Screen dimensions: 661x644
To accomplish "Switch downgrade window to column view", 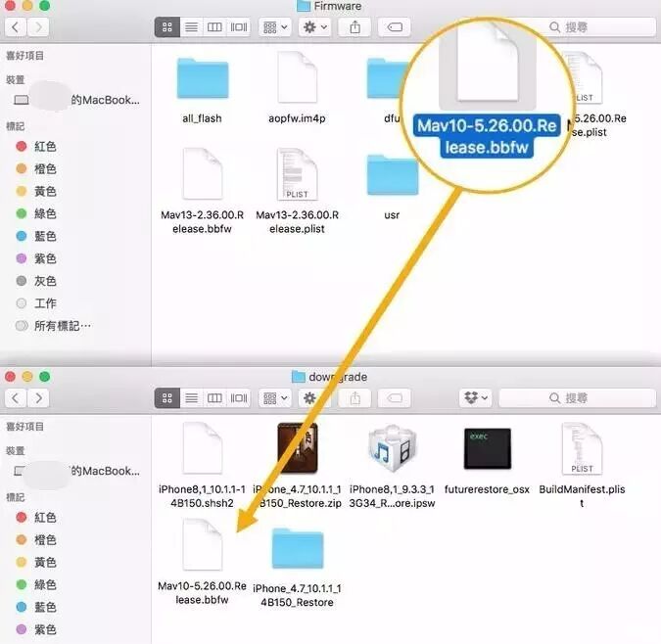I will pos(214,398).
